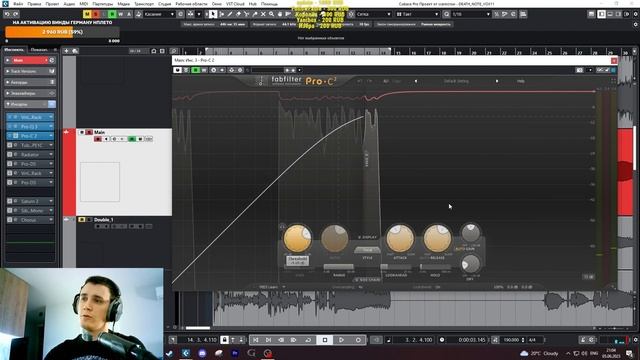Open the Такт grid type dropdown
The width and height of the screenshot is (640, 360).
[x=417, y=14]
